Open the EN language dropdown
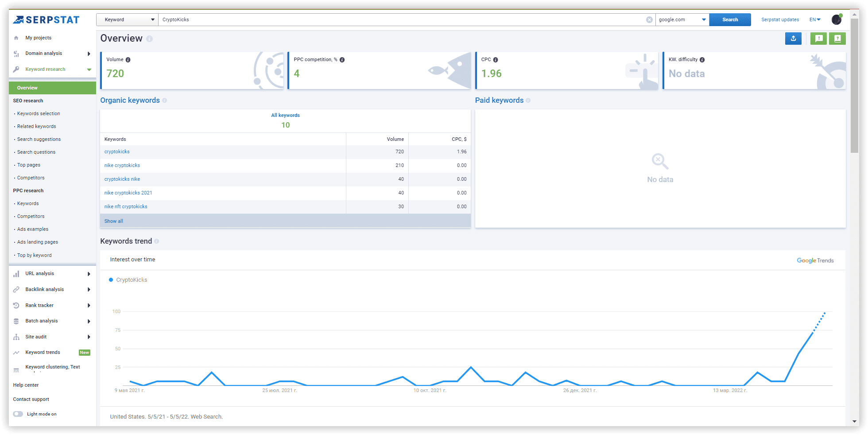The height and width of the screenshot is (435, 868). point(815,20)
